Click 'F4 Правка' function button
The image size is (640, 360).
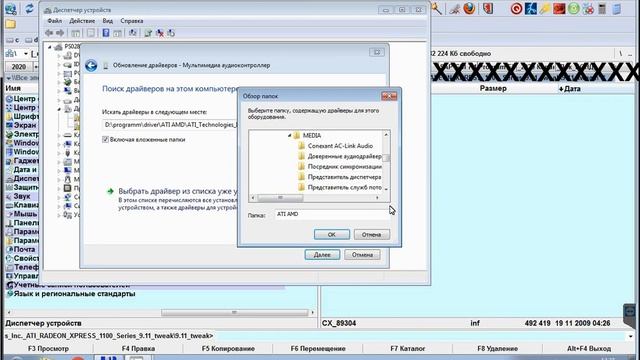(138, 349)
